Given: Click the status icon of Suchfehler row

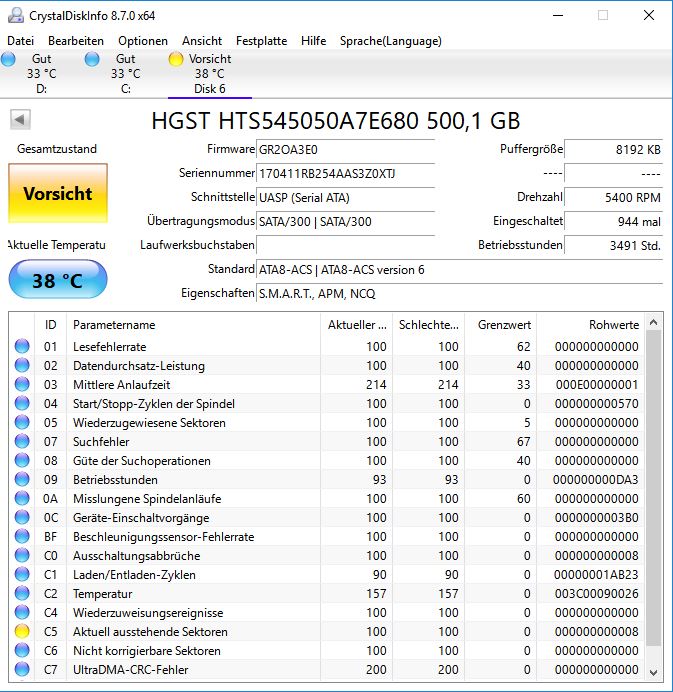Looking at the screenshot, I should pyautogui.click(x=22, y=441).
